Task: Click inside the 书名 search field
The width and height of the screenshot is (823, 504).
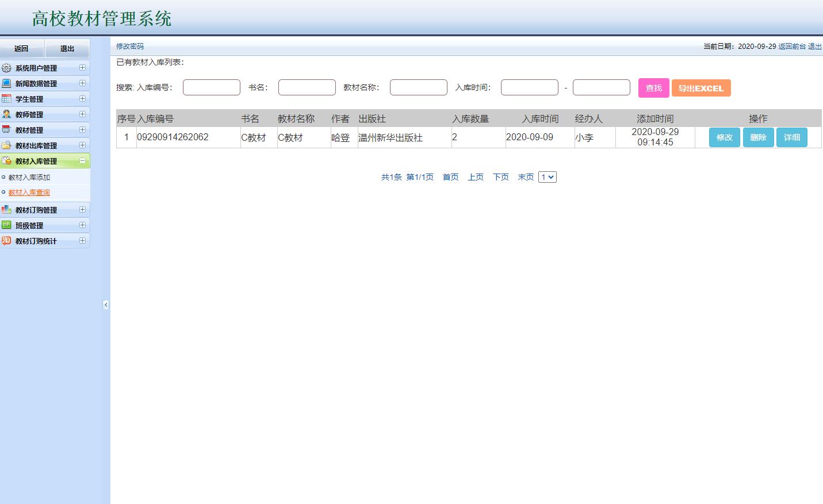Action: 307,87
